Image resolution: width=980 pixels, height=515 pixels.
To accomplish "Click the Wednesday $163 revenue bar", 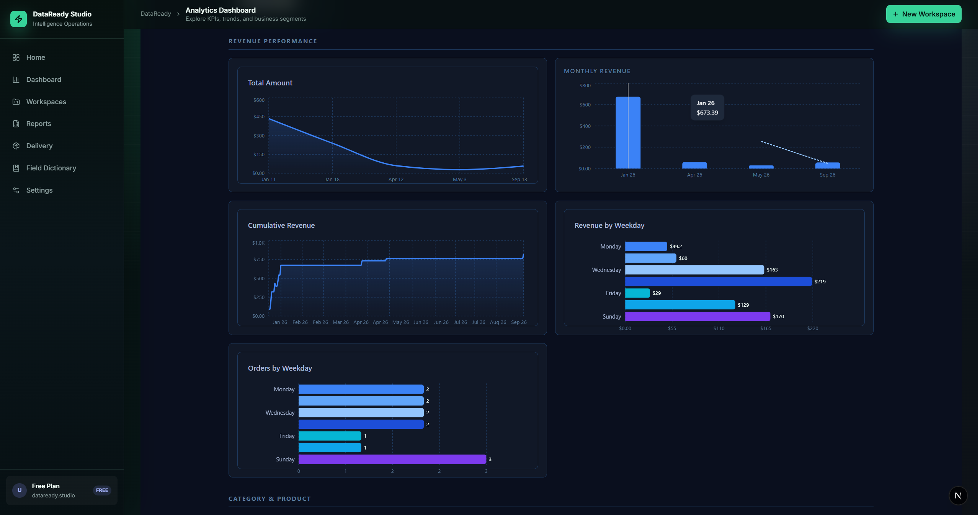I will pos(695,270).
